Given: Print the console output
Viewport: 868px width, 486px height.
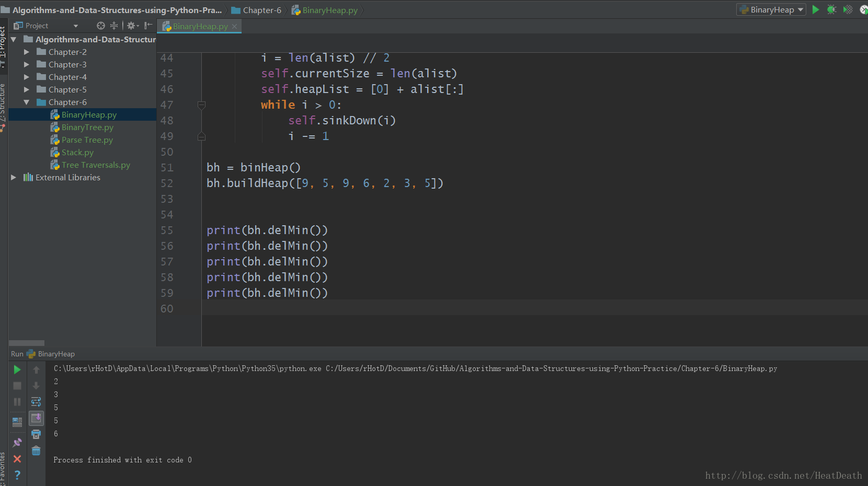Looking at the screenshot, I should click(x=36, y=434).
